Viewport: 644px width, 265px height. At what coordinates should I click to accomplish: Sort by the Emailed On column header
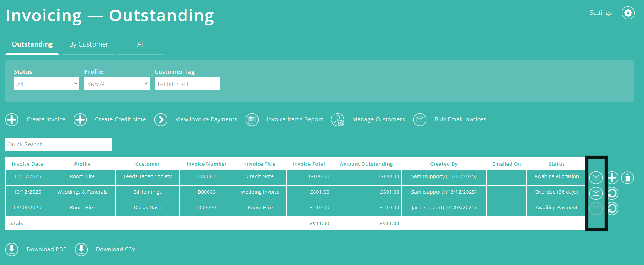click(x=506, y=164)
